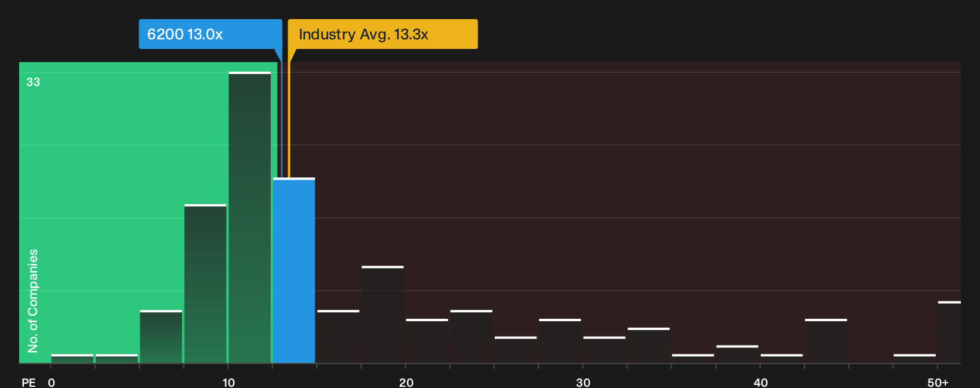Click the '20' x-axis tick label
Image resolution: width=980 pixels, height=388 pixels.
pos(406,383)
